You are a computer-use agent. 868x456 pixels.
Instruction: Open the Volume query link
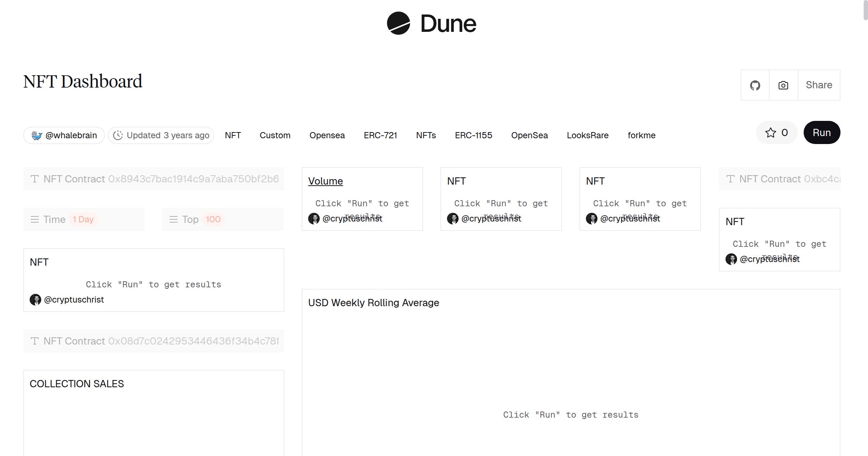(x=325, y=181)
